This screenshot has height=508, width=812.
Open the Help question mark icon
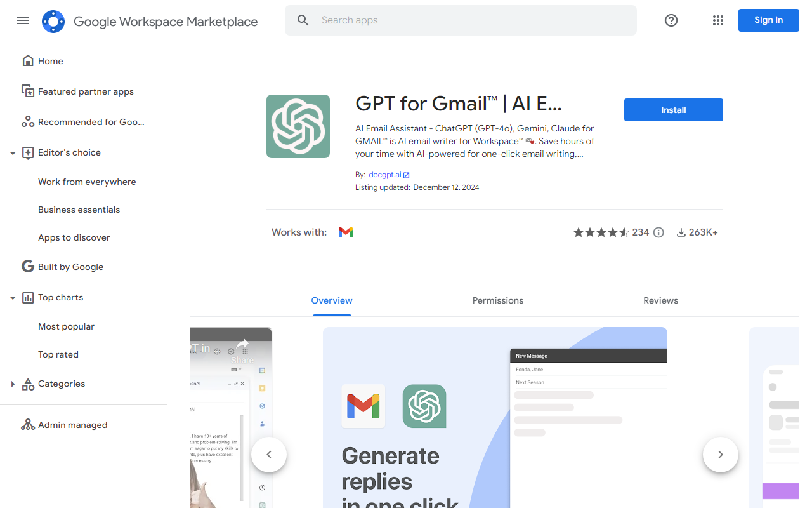(671, 20)
